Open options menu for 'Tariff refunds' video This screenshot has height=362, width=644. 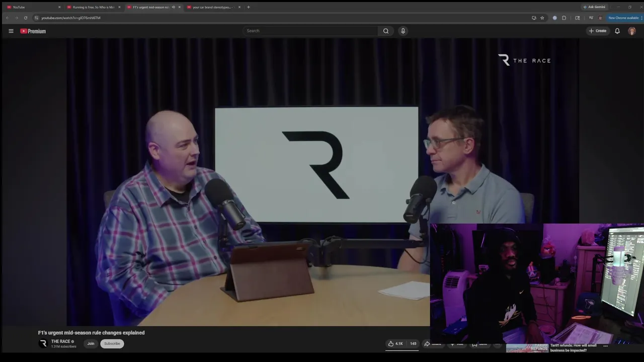(605, 346)
